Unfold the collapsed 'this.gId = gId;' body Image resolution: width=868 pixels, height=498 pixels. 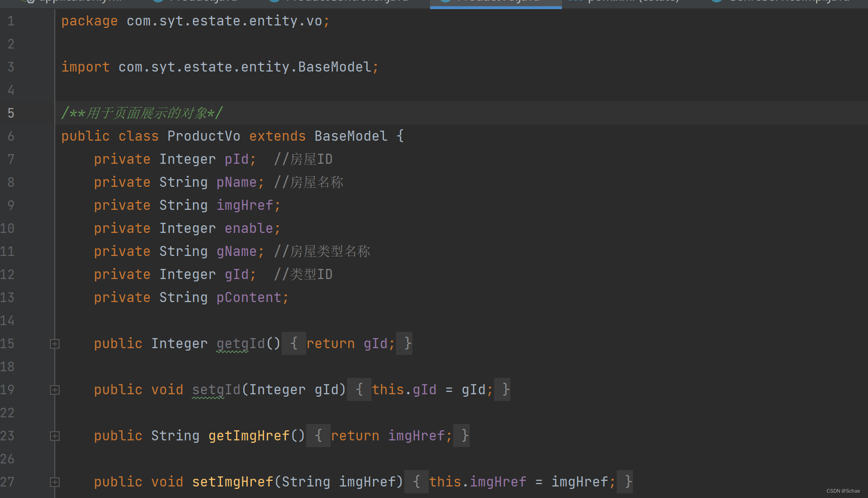[429, 389]
